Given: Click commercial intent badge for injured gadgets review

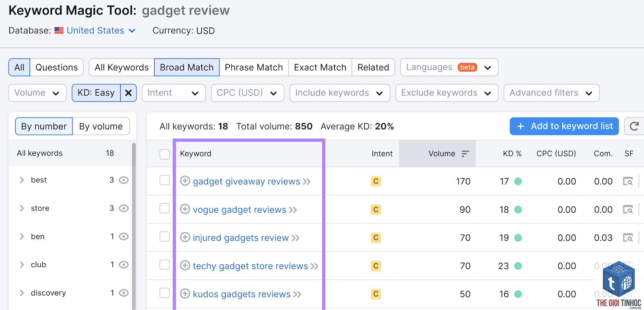Looking at the screenshot, I should [376, 238].
